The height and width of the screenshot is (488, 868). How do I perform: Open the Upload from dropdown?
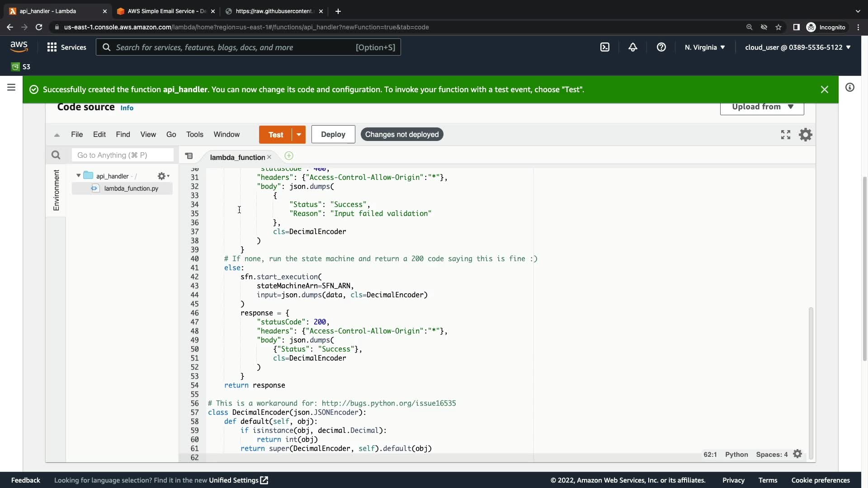pos(762,107)
